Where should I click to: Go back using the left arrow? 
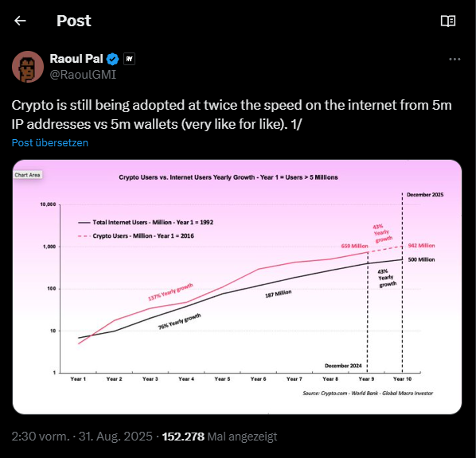point(20,21)
